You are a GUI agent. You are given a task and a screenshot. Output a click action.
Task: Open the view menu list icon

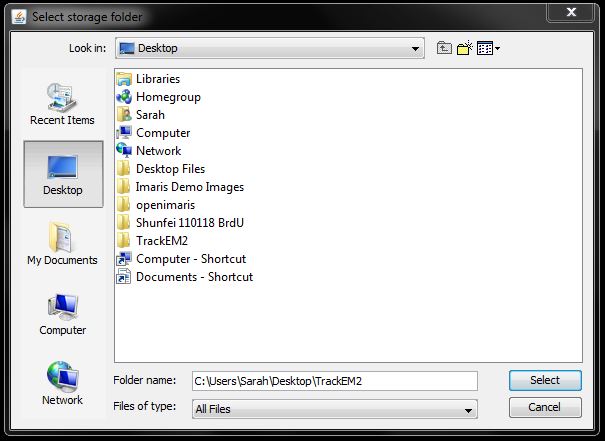(488, 48)
